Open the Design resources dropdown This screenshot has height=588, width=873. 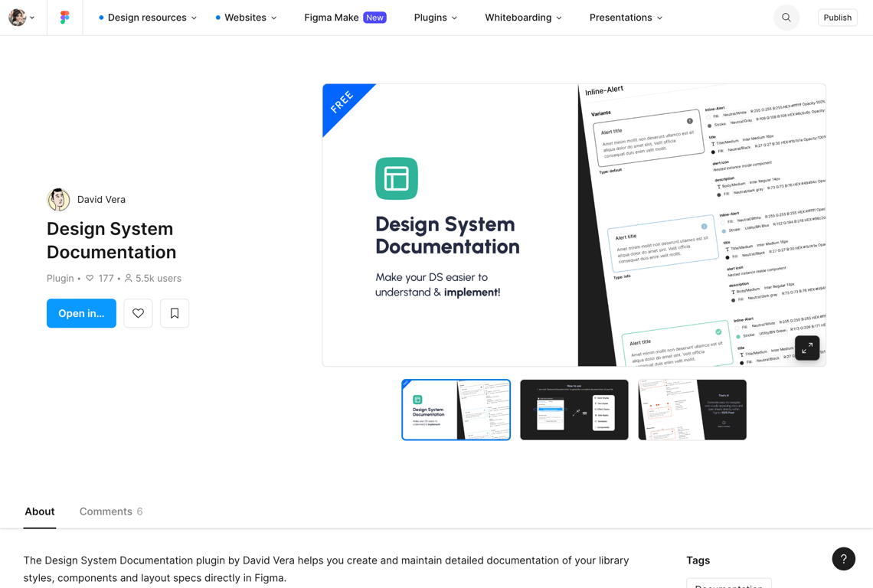(147, 17)
